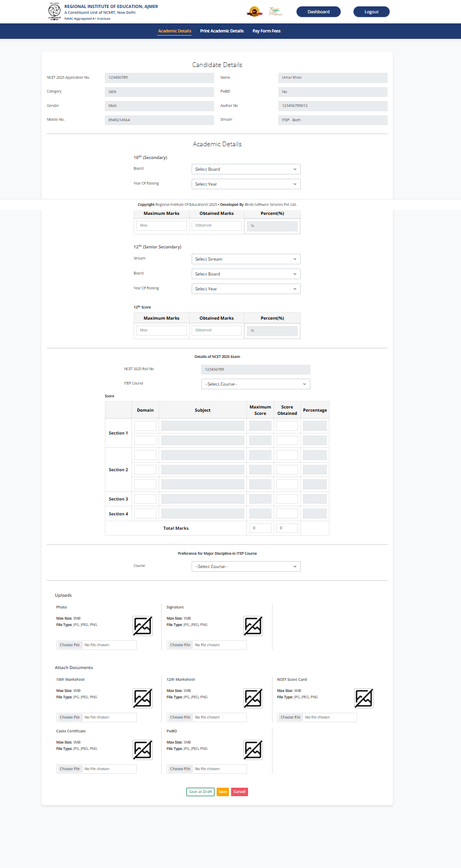Screen dimensions: 461x868
Task: Switch to Print Academic Details tab
Action: click(x=221, y=31)
